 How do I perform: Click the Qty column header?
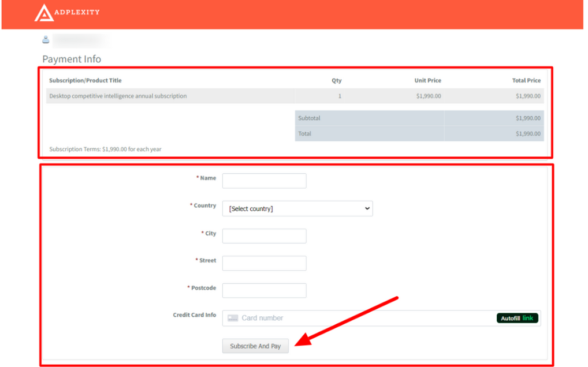coord(336,81)
